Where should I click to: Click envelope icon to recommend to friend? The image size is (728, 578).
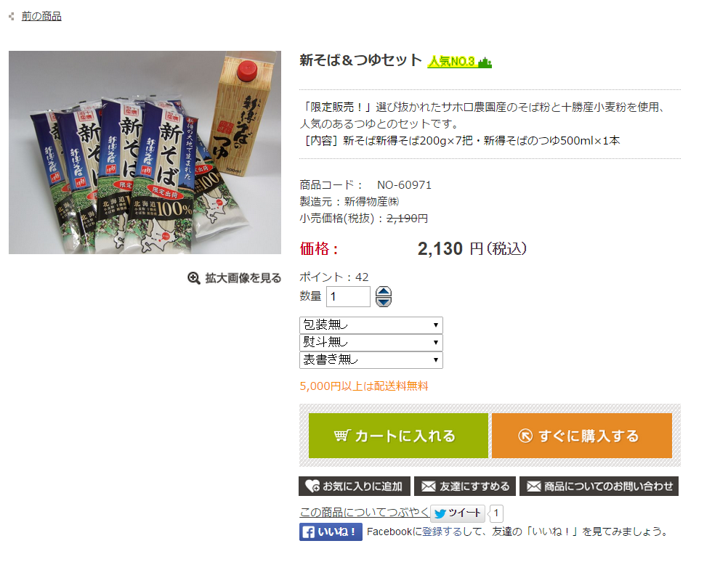tap(428, 487)
